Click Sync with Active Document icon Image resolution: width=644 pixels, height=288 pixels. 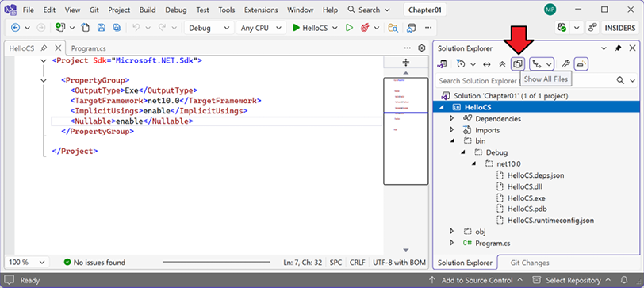click(487, 64)
